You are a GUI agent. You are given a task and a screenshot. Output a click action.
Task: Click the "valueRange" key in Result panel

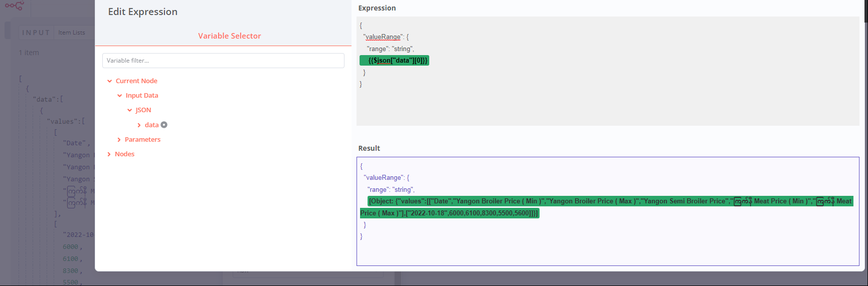click(x=384, y=178)
